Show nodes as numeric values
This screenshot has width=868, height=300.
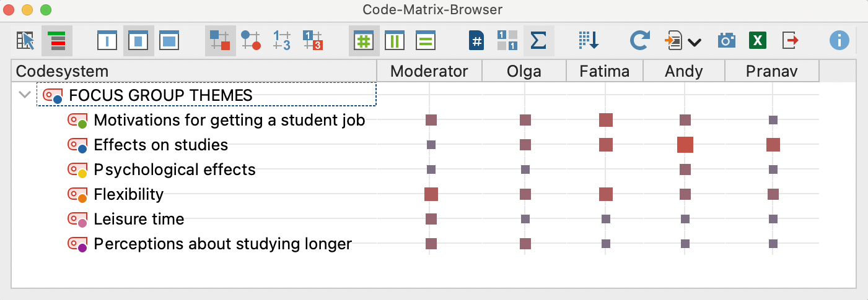point(282,41)
